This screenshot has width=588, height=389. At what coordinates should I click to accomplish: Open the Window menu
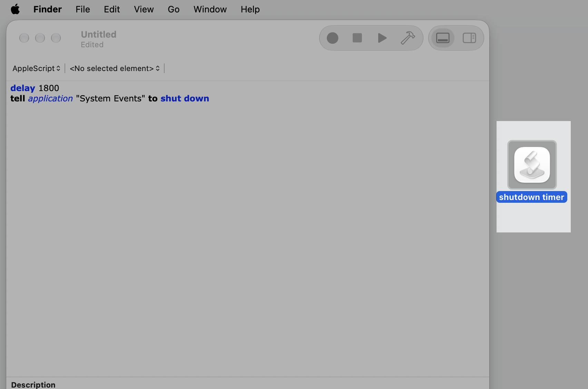(210, 9)
